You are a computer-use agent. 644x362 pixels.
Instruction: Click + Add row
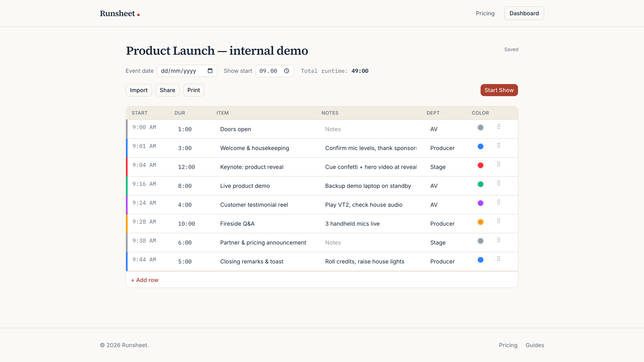145,280
